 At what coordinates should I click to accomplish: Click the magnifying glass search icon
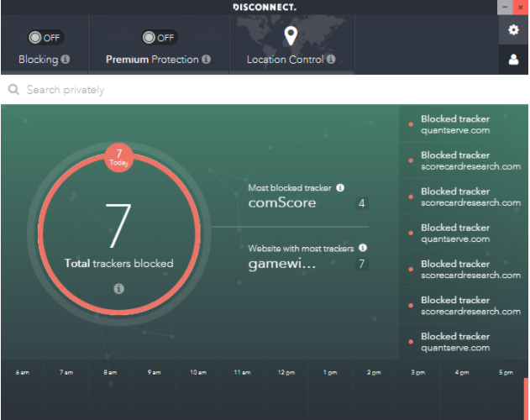click(x=13, y=90)
